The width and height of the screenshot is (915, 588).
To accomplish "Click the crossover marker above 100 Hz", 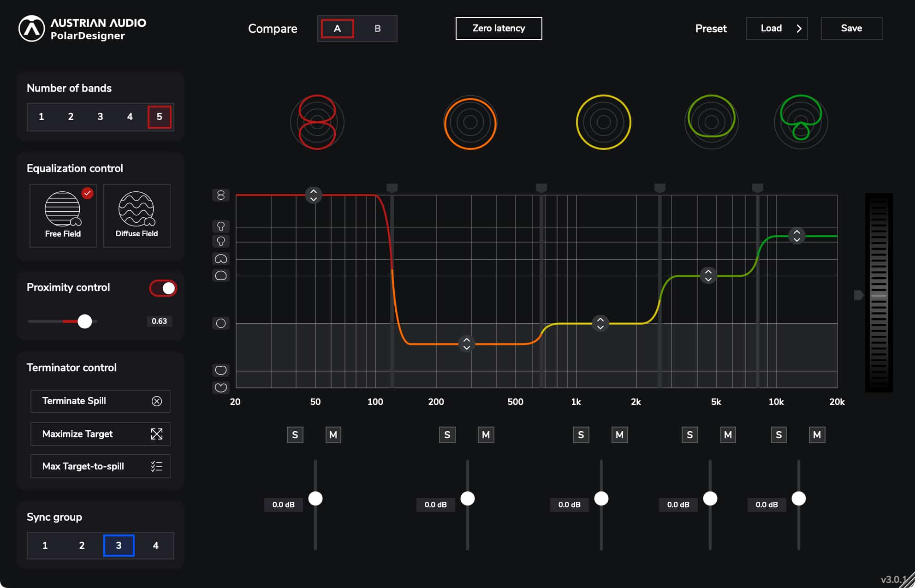I will point(392,188).
